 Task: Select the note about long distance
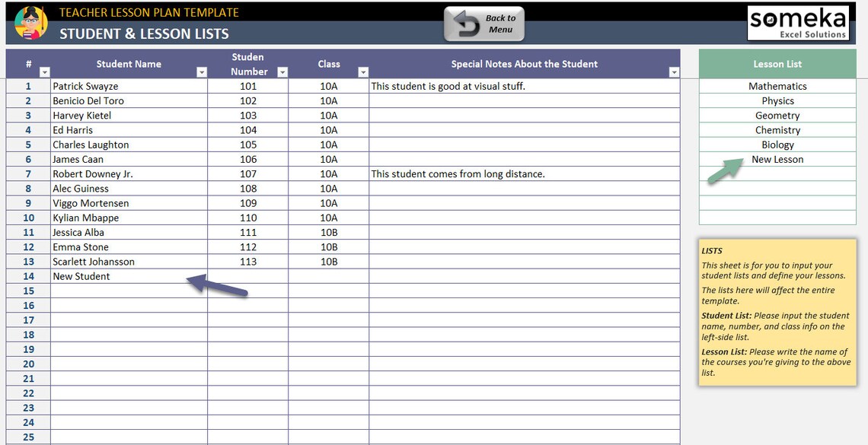click(x=525, y=174)
